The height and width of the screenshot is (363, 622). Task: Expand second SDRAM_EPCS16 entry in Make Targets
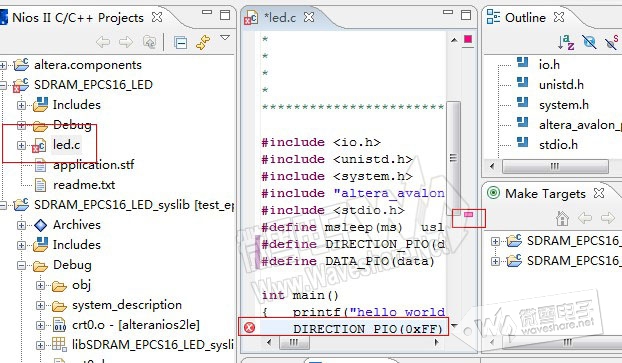pos(495,261)
